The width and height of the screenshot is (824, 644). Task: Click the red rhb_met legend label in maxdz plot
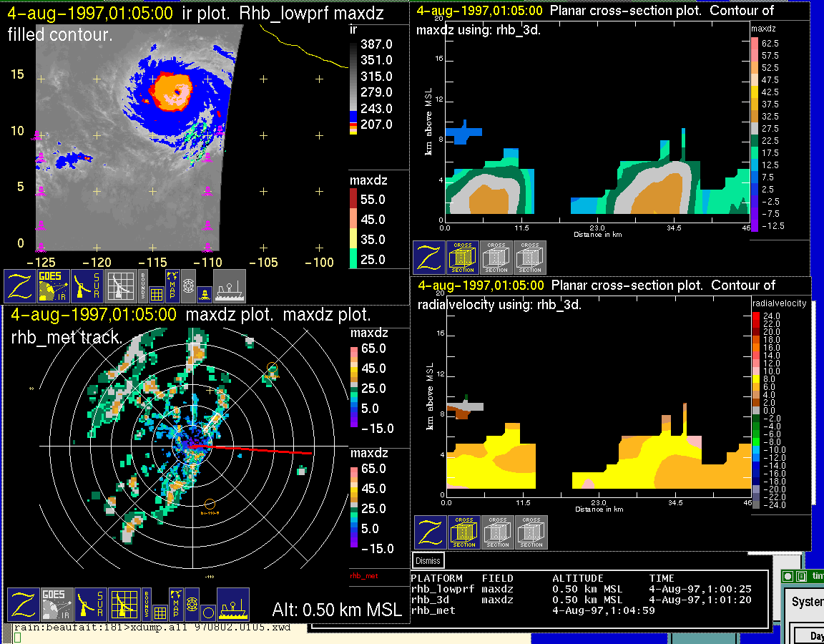click(x=363, y=576)
